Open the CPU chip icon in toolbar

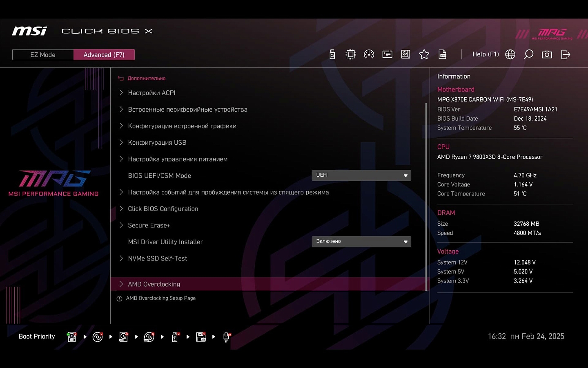pos(350,54)
